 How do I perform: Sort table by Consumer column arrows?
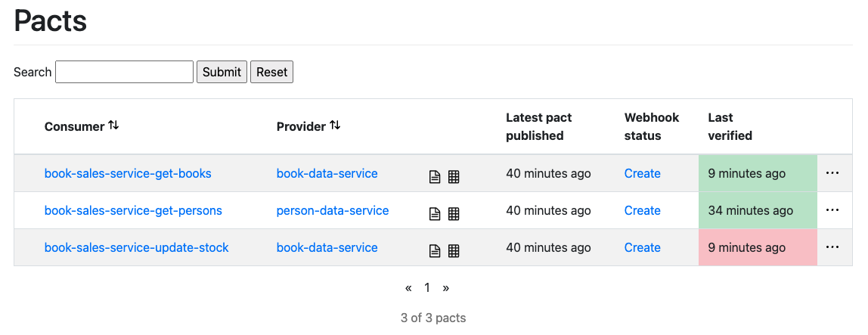(x=113, y=126)
